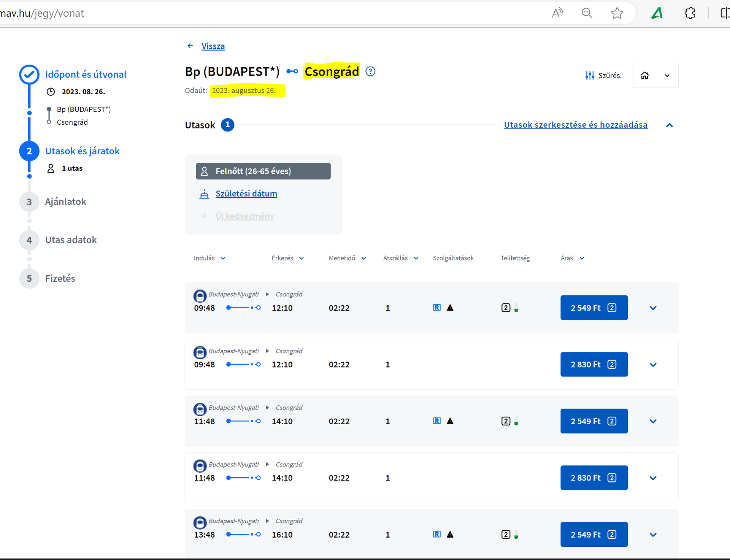Viewport: 730px width, 560px height.
Task: Click the browser favorites star icon
Action: (x=617, y=13)
